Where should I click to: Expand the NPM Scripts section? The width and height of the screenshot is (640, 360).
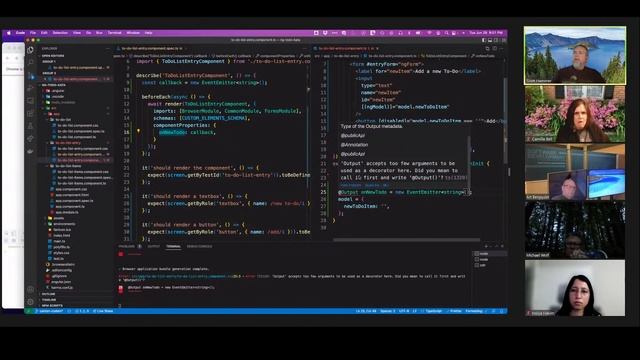(52, 305)
